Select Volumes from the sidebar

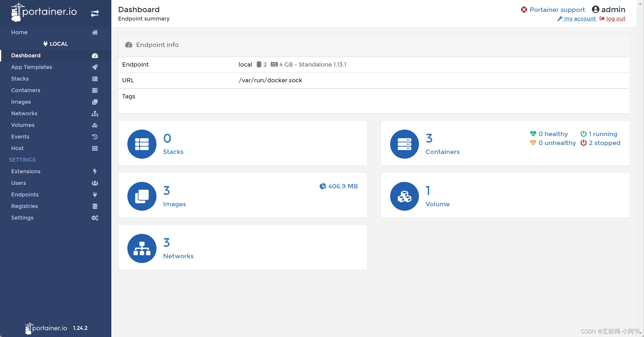[23, 125]
